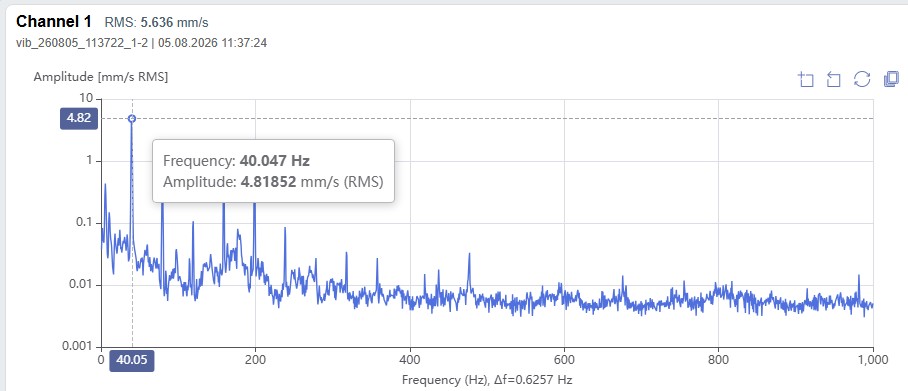Click the zoom reset (back arrow) icon
The width and height of the screenshot is (908, 391).
coord(833,79)
